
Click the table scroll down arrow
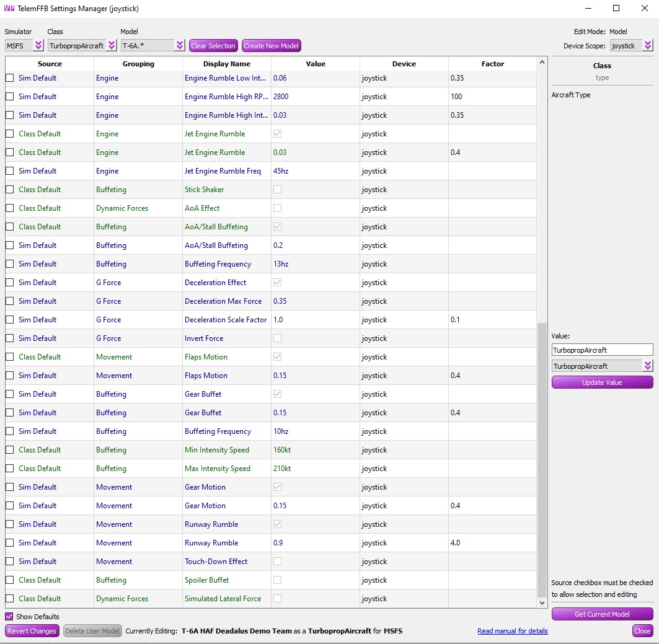click(x=542, y=603)
